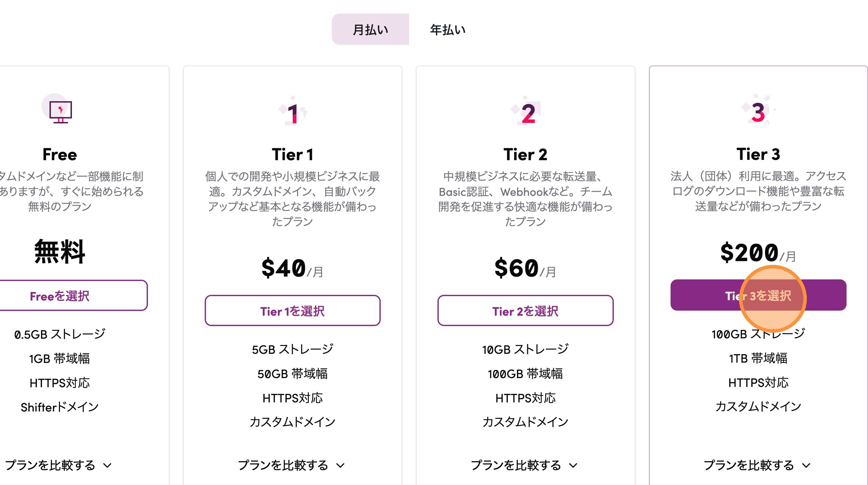Expand プランを比較する under Tier 3
This screenshot has width=868, height=485.
coord(757,465)
